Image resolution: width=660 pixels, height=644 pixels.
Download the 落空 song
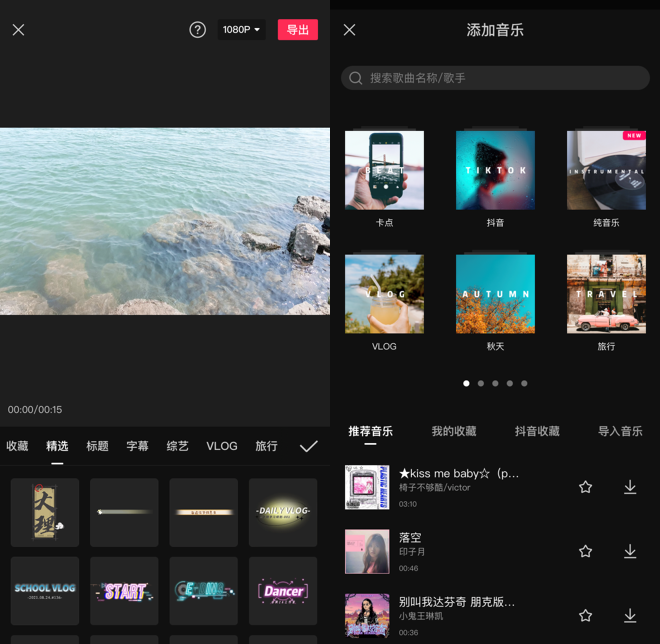(630, 551)
